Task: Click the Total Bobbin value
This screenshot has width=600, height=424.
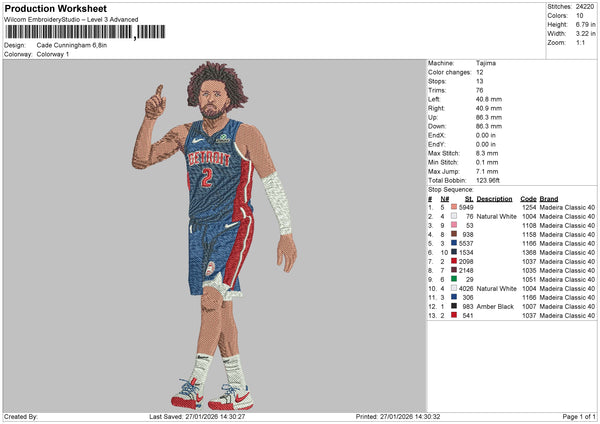Action: click(x=487, y=178)
